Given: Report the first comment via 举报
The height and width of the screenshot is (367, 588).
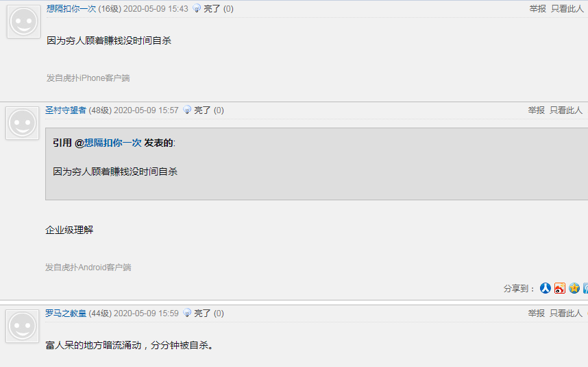Looking at the screenshot, I should click(538, 9).
